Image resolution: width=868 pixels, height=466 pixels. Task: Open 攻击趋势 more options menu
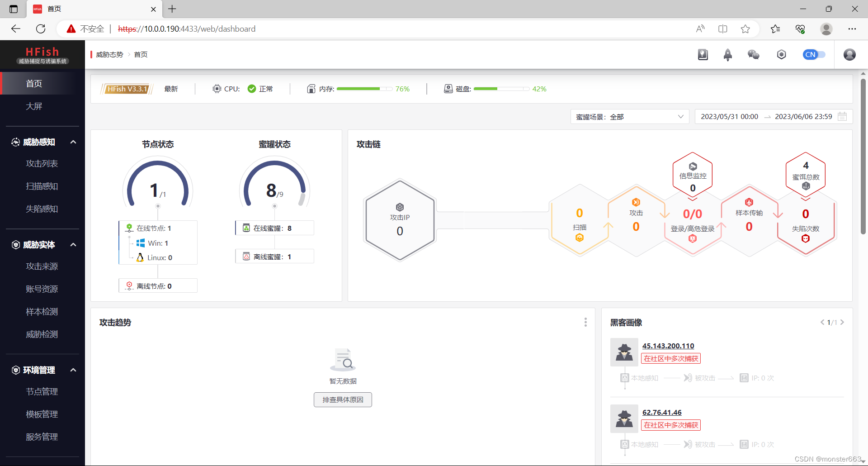pyautogui.click(x=585, y=322)
